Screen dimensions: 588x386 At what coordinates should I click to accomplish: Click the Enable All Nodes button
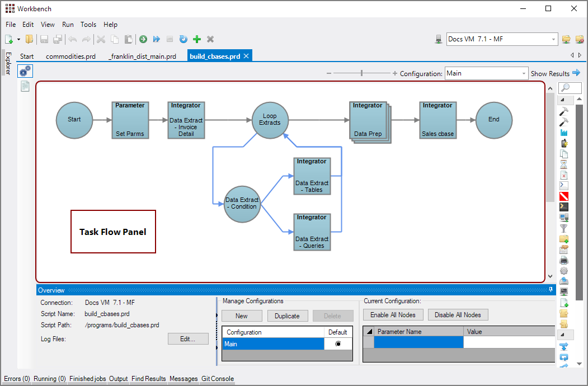click(x=393, y=315)
